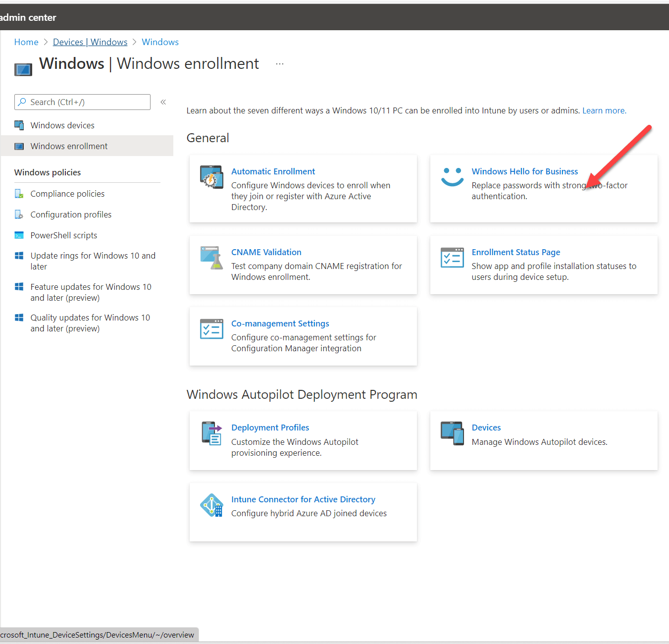This screenshot has height=644, width=669.
Task: Click the Co-management Settings icon
Action: coord(211,328)
